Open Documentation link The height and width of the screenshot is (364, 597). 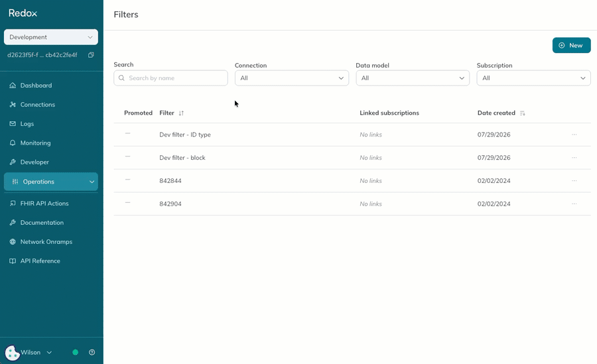tap(42, 222)
